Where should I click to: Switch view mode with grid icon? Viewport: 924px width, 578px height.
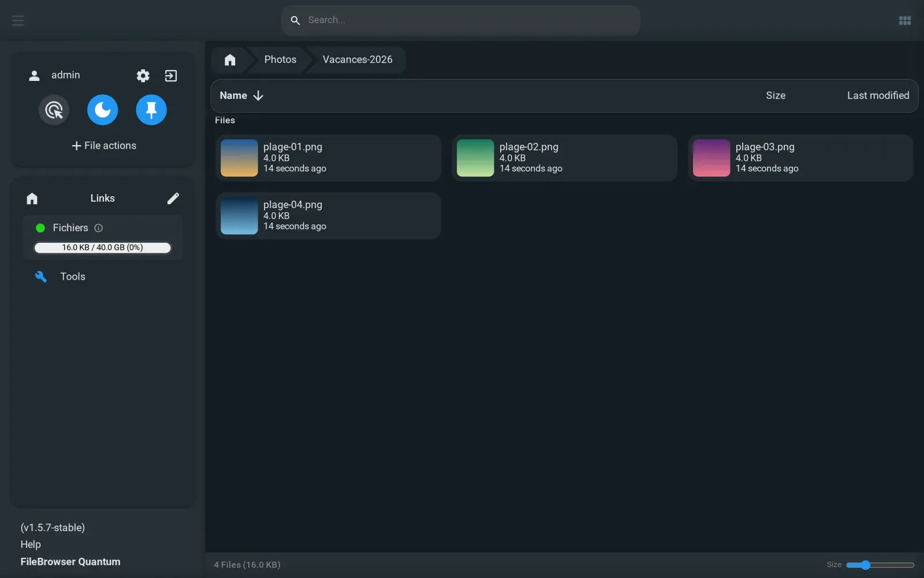click(x=905, y=21)
